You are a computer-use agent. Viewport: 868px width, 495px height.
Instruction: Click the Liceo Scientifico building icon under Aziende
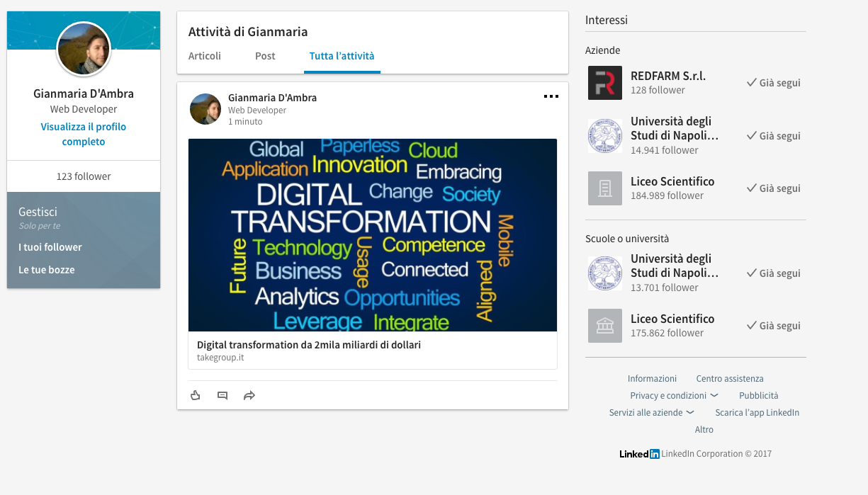point(605,188)
